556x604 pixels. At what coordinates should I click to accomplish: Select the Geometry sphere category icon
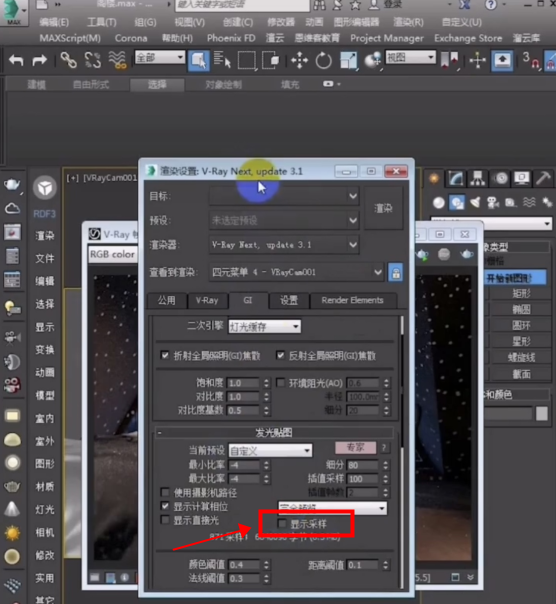pos(438,203)
